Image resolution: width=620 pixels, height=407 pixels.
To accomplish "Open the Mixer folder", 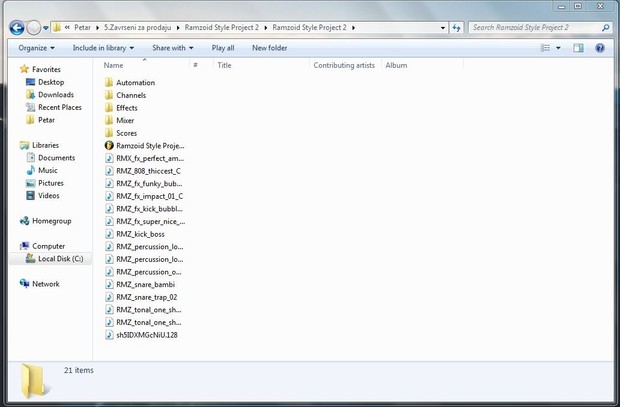I will click(124, 120).
